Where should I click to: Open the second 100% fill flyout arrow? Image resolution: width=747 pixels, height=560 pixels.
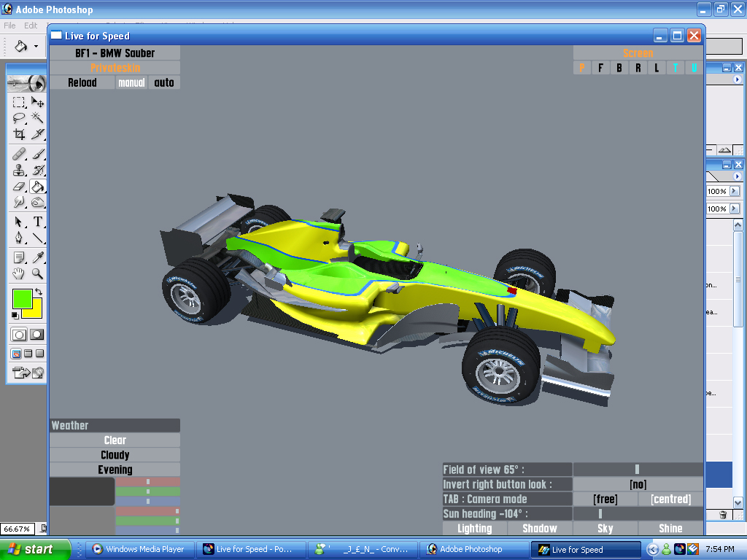click(x=735, y=209)
